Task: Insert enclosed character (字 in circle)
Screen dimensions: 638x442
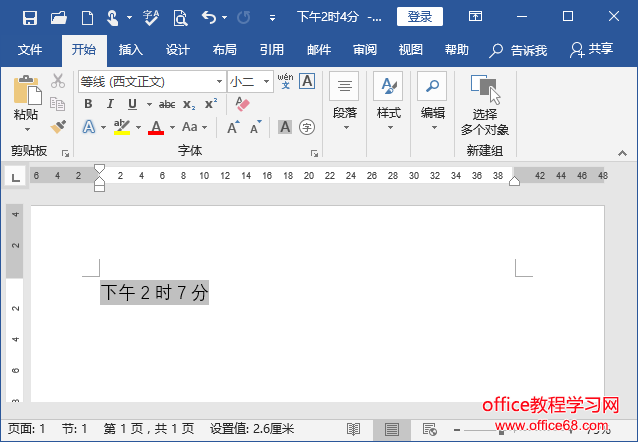Action: click(x=307, y=127)
